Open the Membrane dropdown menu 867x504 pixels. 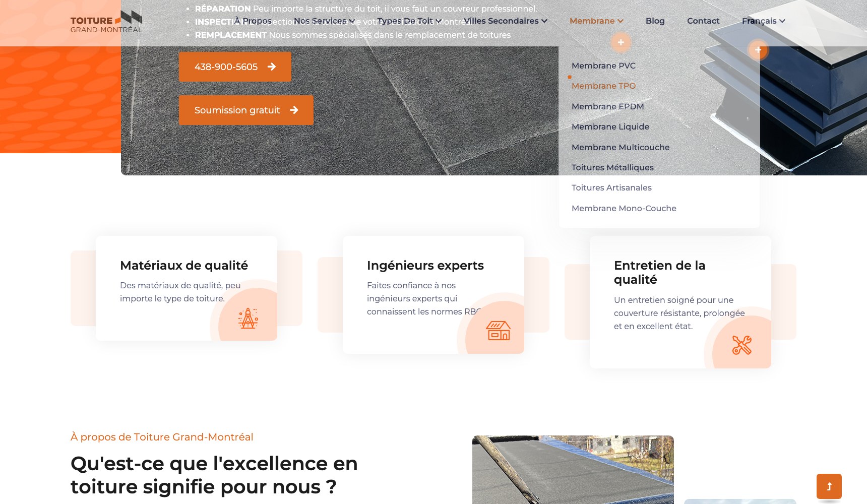597,21
